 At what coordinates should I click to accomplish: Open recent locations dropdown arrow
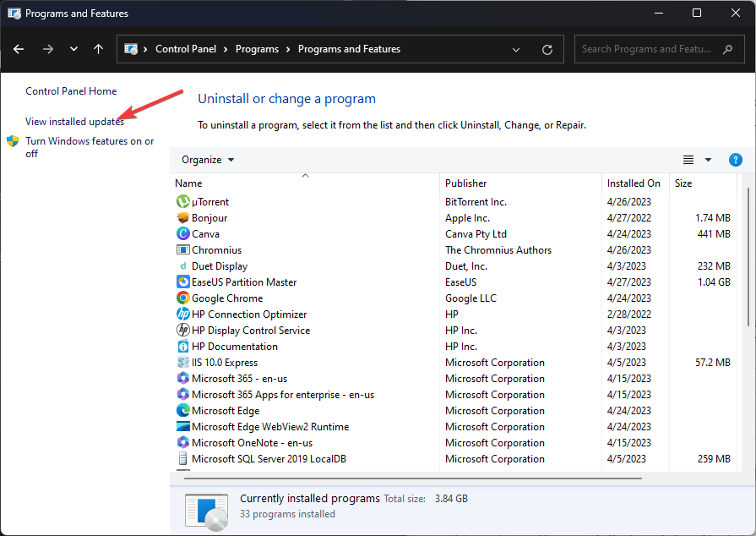coord(73,49)
